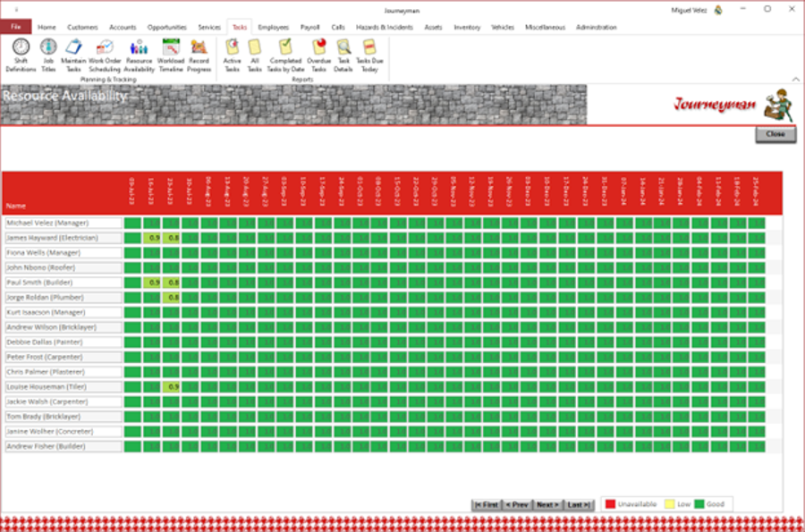Select the Paul Smith (Builder) name field
This screenshot has height=532, width=805.
[64, 283]
